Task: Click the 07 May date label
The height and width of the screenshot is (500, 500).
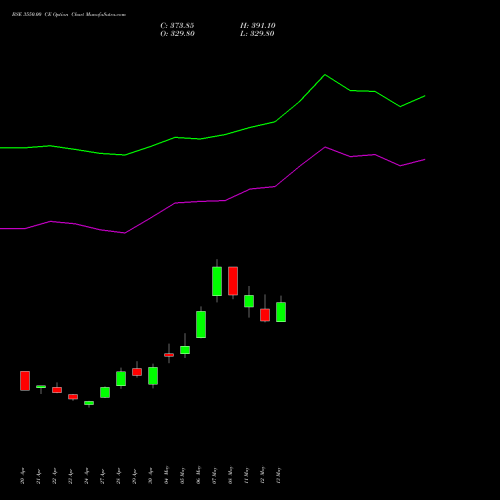Action: tap(214, 475)
